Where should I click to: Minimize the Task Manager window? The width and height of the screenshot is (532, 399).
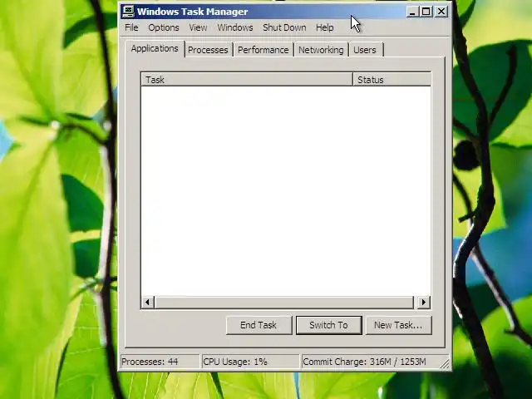(x=412, y=12)
